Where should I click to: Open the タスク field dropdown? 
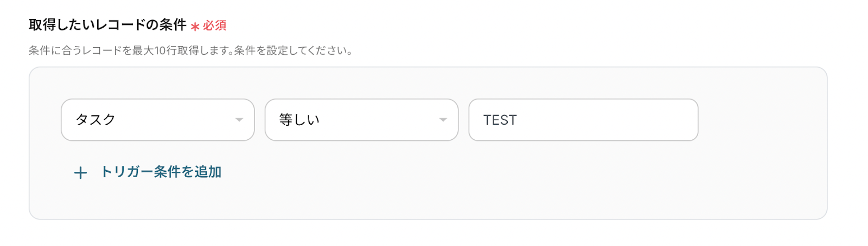[157, 120]
